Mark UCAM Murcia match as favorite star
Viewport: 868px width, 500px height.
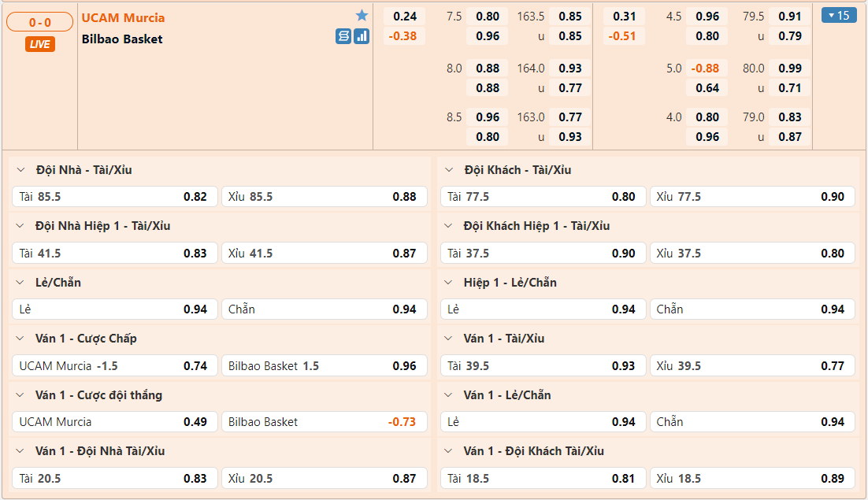[362, 16]
